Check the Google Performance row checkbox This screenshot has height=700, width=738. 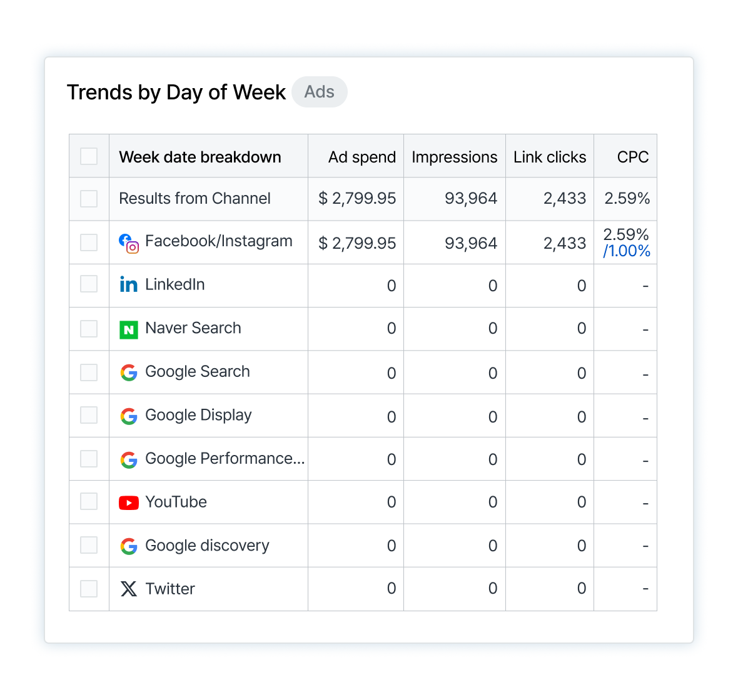[89, 458]
